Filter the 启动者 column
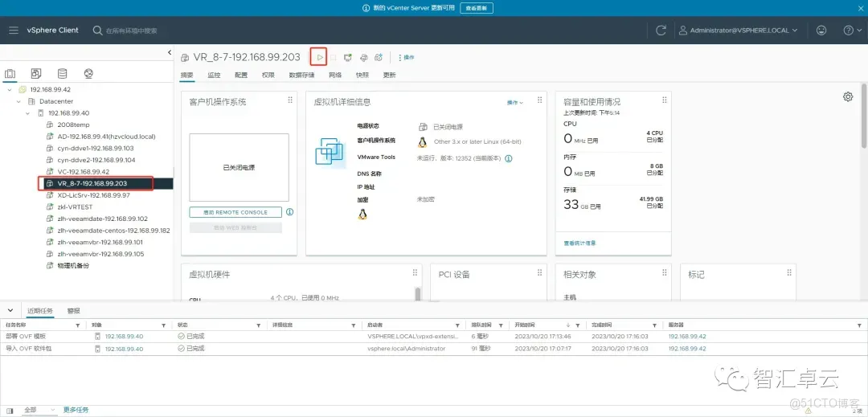The image size is (868, 417). coord(457,325)
